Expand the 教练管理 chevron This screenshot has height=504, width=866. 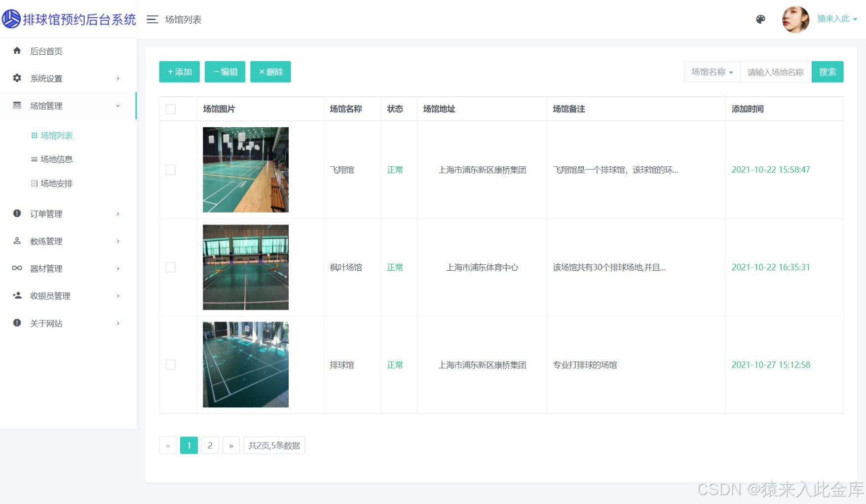(118, 241)
